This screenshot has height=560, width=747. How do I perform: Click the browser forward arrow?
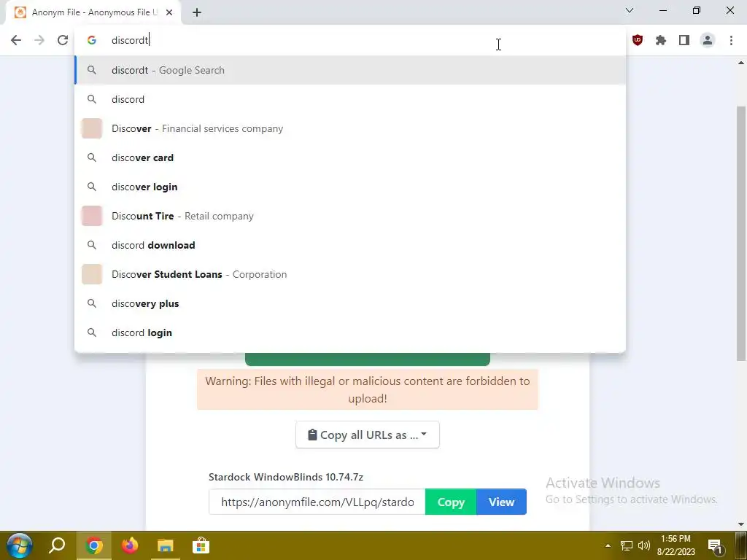tap(39, 40)
